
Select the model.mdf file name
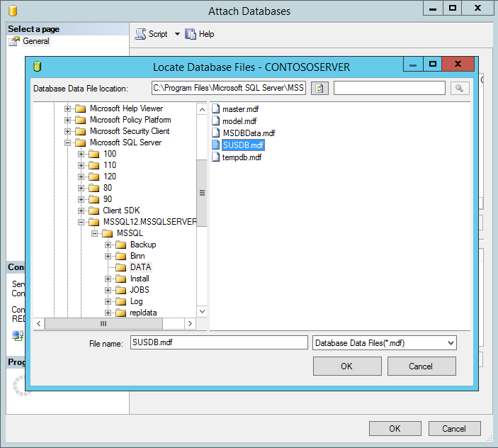tap(239, 121)
